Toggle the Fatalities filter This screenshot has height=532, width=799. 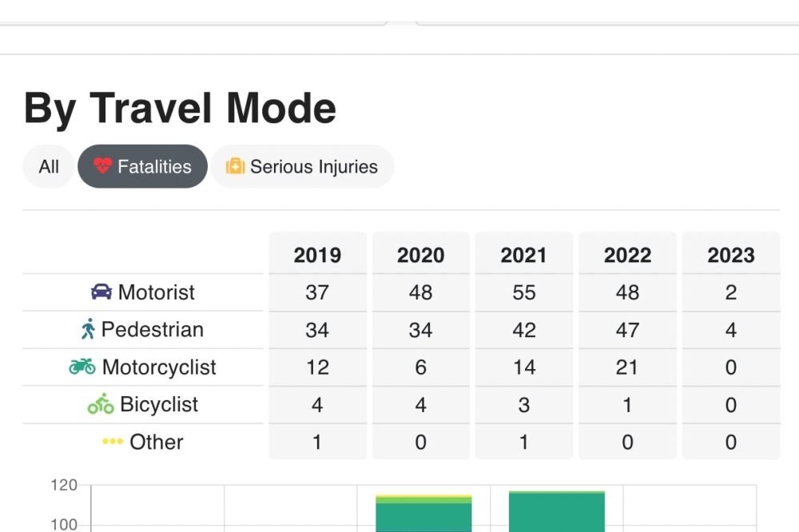click(143, 166)
